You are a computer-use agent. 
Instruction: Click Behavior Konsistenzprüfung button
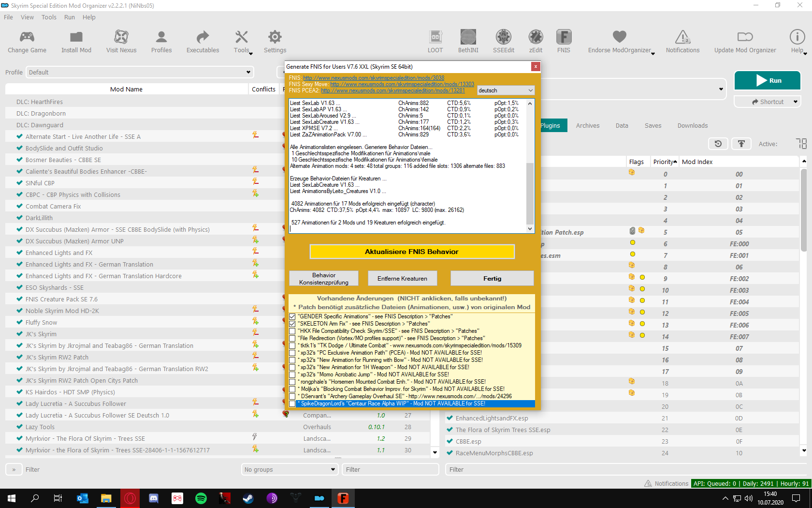tap(324, 279)
